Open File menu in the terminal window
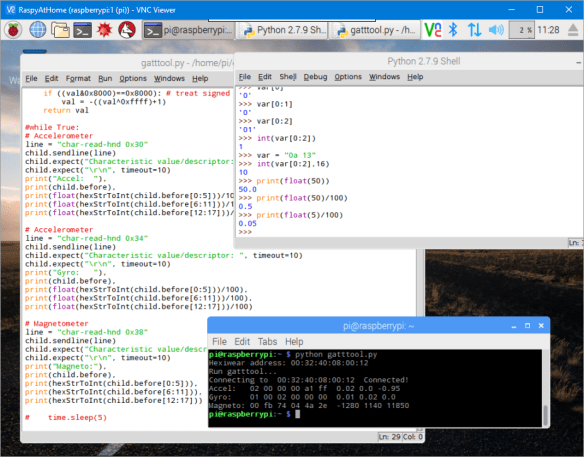The image size is (584, 457). 219,342
